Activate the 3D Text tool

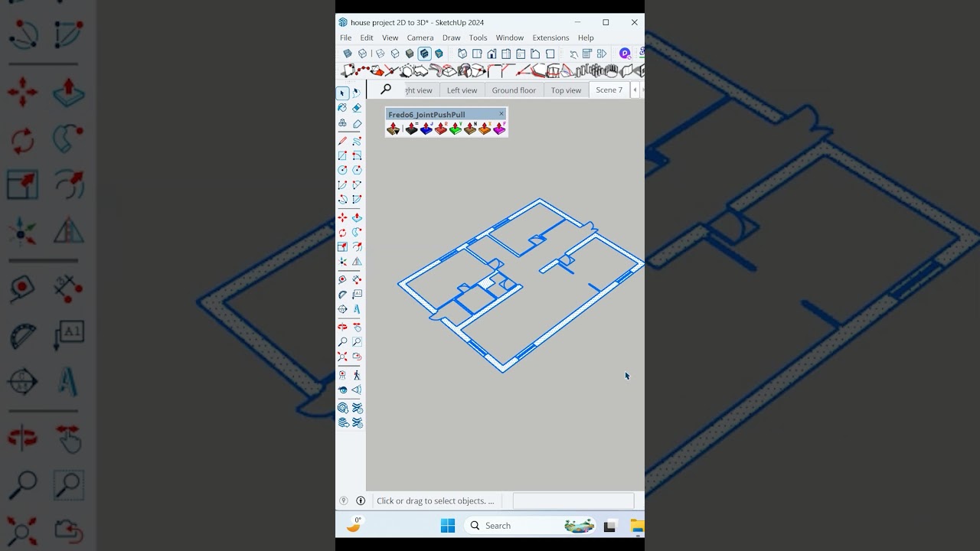(357, 309)
